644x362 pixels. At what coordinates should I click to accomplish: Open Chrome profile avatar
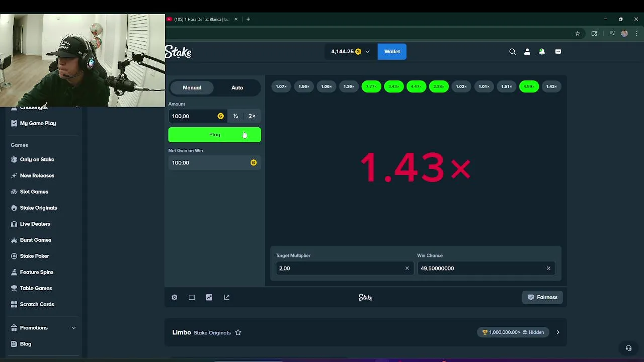coord(624,33)
